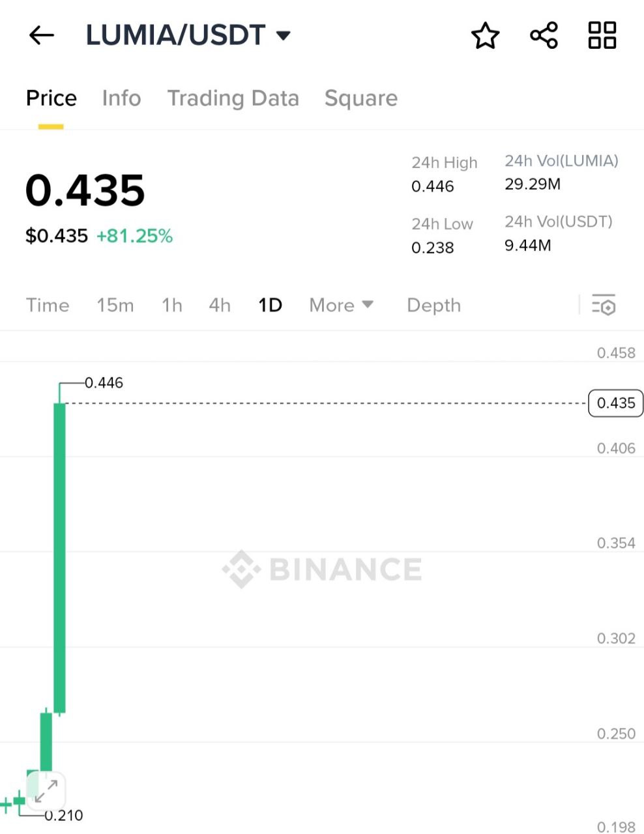Viewport: 644px width, 834px height.
Task: Expand the More intervals dropdown
Action: (341, 305)
